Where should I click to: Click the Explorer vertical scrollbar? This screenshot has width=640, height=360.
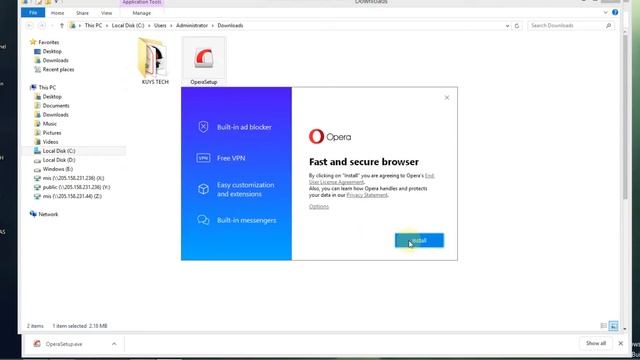pos(624,116)
